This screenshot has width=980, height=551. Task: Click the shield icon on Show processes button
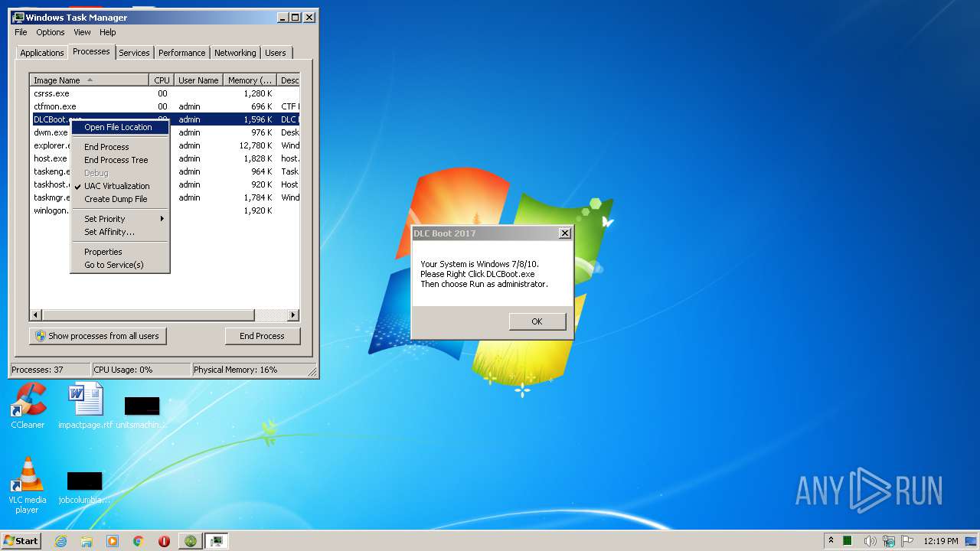41,336
